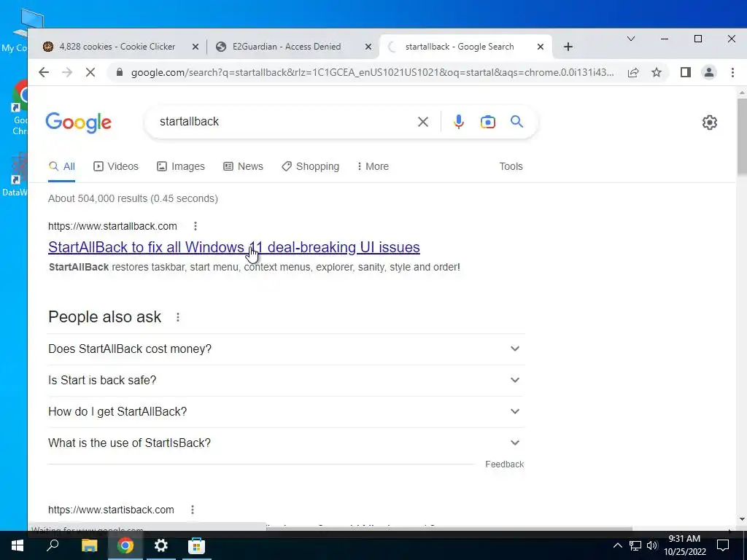Open the Chrome profile avatar
747x560 pixels.
pyautogui.click(x=709, y=72)
